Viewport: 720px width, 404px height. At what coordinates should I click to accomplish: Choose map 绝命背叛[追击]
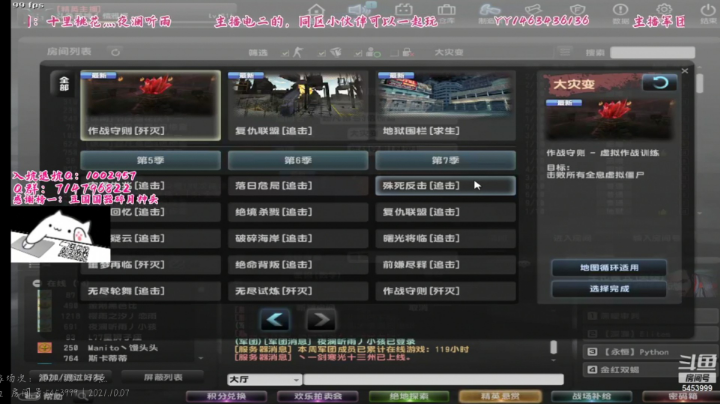coord(298,265)
